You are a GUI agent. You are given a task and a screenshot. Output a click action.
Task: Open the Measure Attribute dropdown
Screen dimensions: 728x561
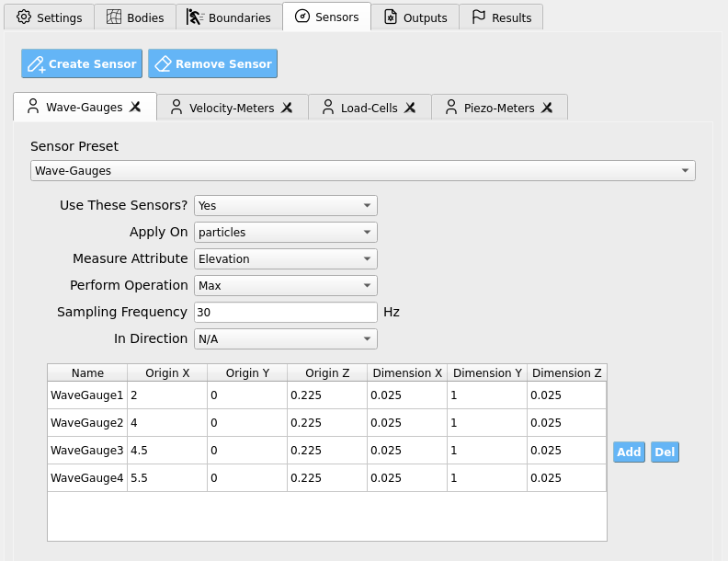[x=286, y=258]
